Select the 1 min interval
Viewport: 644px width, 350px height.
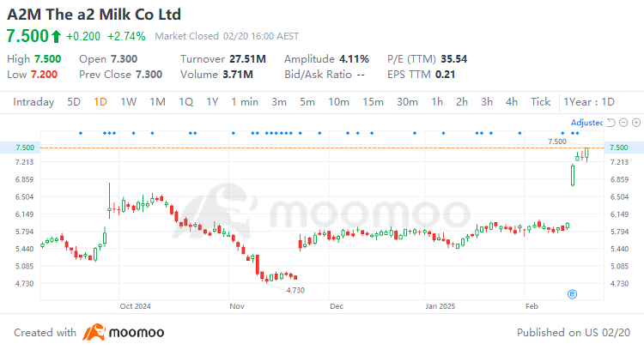pyautogui.click(x=245, y=102)
